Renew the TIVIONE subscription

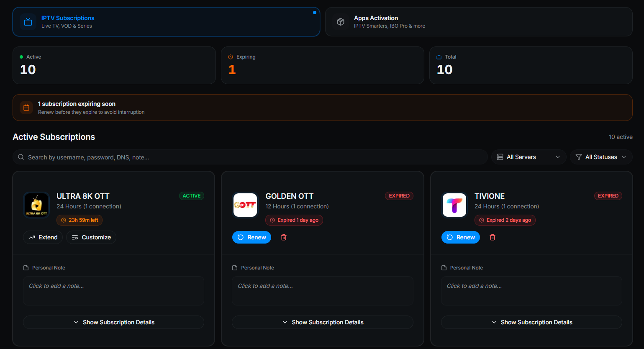coord(460,237)
